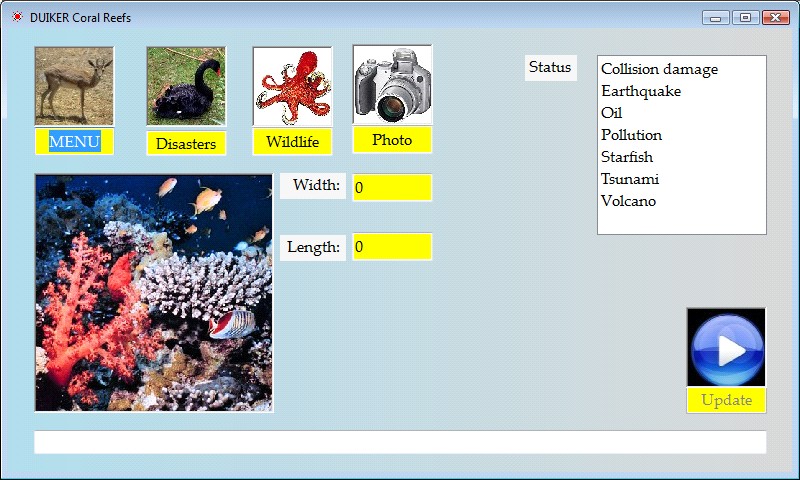Click the coral reef photo thumbnail
The width and height of the screenshot is (800, 480).
pos(154,293)
